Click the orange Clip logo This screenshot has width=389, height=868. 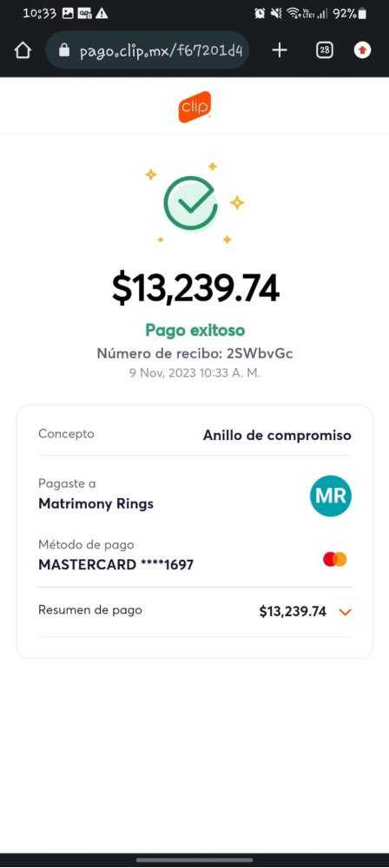click(x=194, y=106)
